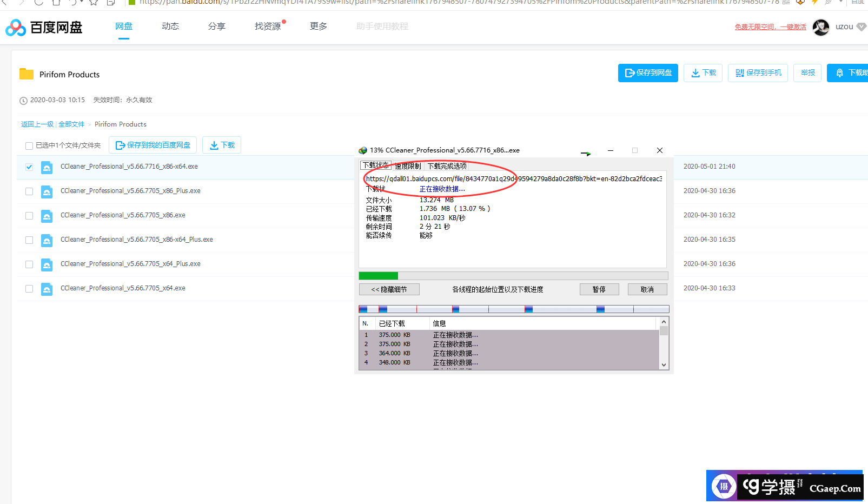Click the file icon of CCleaner_Professional_v5.66.7705_x86.exe
The image size is (868, 504).
pyautogui.click(x=47, y=216)
